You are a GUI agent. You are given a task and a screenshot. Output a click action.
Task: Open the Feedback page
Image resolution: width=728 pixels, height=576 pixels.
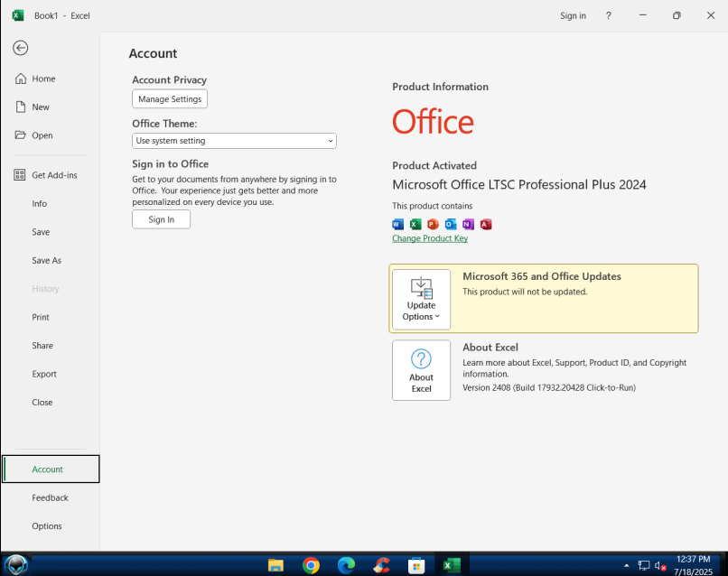(x=51, y=497)
